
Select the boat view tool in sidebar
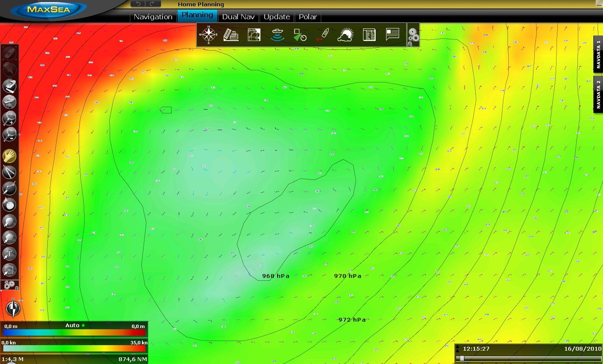click(9, 102)
